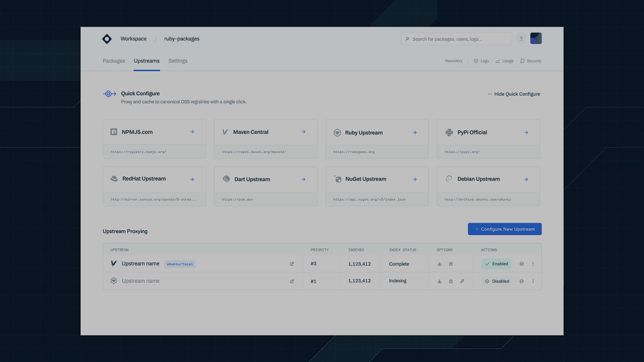
Task: Open the user avatar thumbnail
Action: 536,39
